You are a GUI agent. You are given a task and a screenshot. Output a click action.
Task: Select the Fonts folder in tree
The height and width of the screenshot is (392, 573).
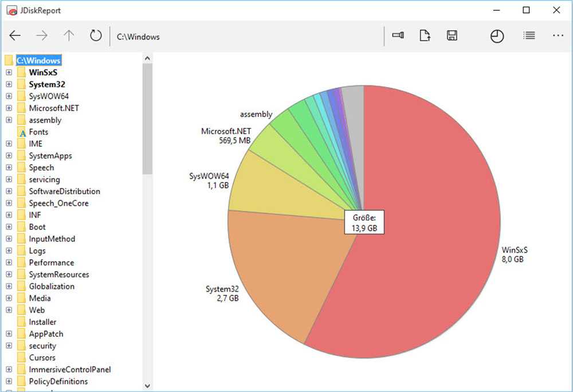pos(38,132)
